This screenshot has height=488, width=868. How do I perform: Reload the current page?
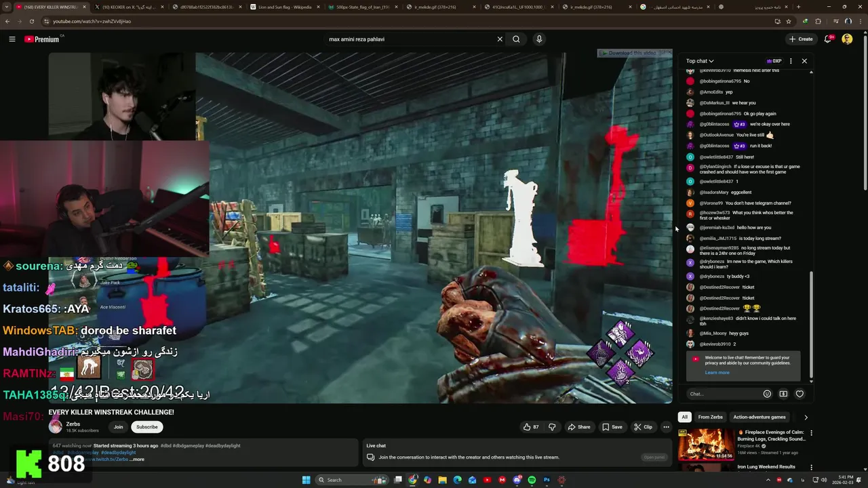pyautogui.click(x=31, y=21)
